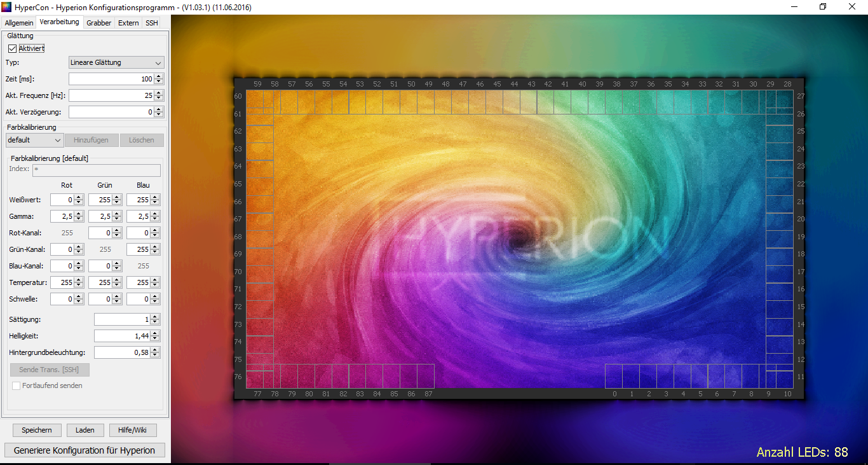Click the Sende Trans. [SSH] button
Image resolution: width=868 pixels, height=465 pixels.
coord(50,370)
